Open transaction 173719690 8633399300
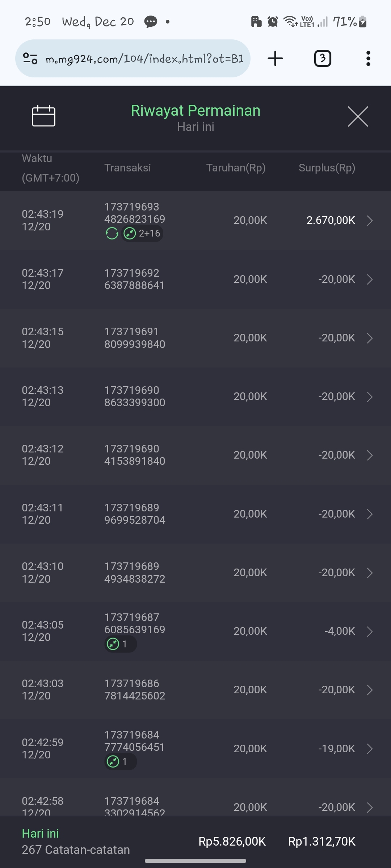The width and height of the screenshot is (391, 868). (135, 396)
